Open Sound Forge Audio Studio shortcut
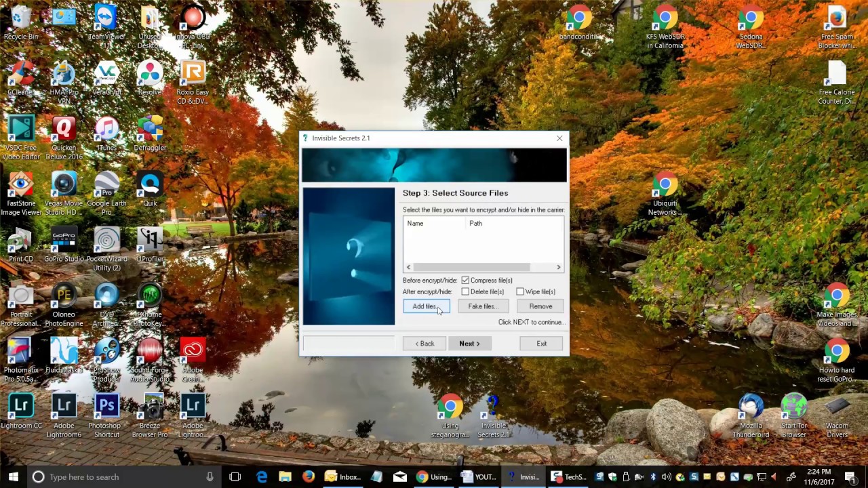Image resolution: width=868 pixels, height=488 pixels. coord(150,361)
